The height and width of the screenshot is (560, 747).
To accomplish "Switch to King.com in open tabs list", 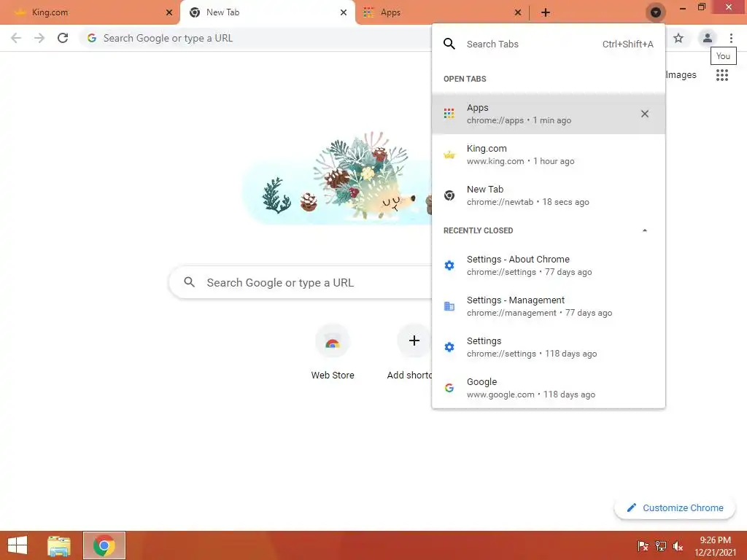I will tap(549, 155).
